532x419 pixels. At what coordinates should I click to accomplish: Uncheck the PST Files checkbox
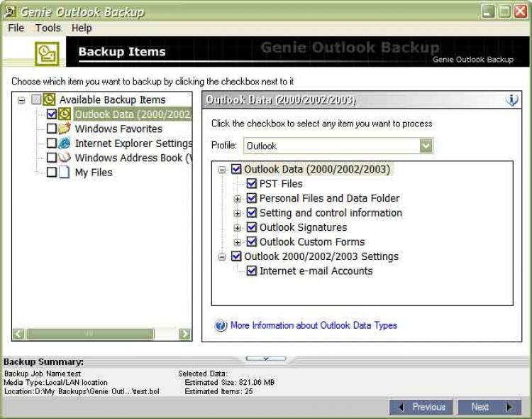click(252, 184)
